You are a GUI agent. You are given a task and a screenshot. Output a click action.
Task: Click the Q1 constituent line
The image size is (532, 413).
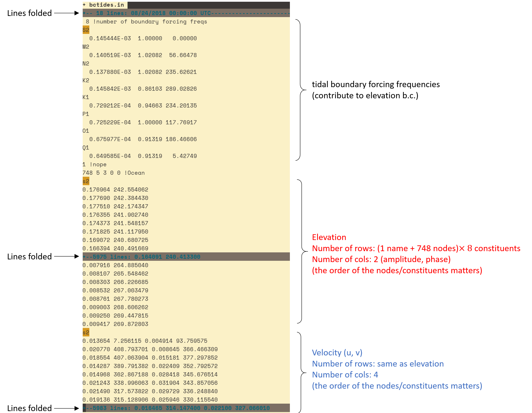[x=86, y=148]
